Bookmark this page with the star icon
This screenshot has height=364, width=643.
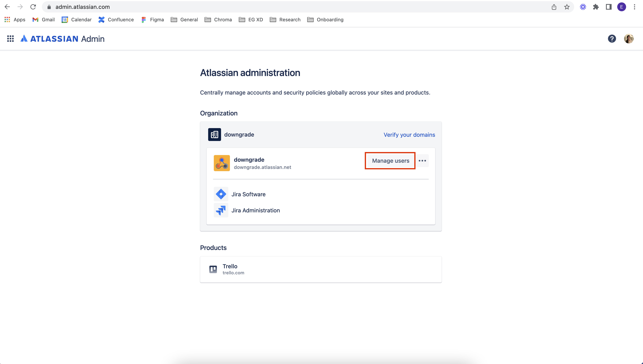[567, 7]
